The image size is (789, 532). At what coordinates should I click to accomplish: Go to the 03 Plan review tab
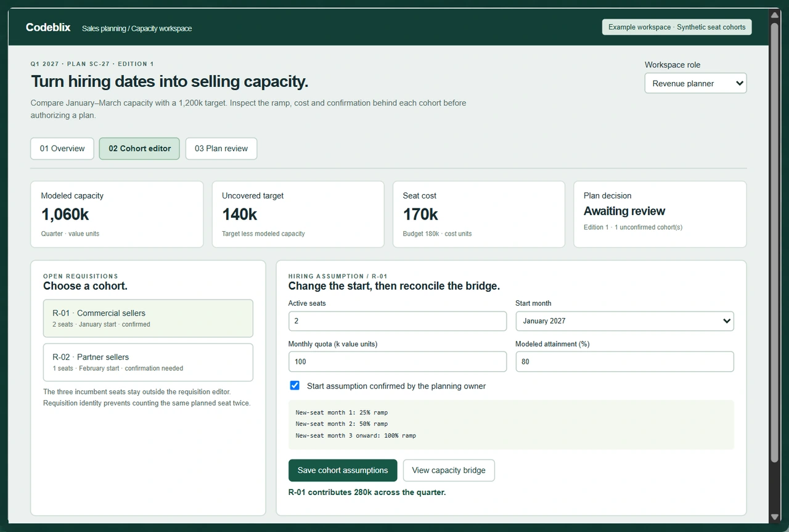coord(221,149)
